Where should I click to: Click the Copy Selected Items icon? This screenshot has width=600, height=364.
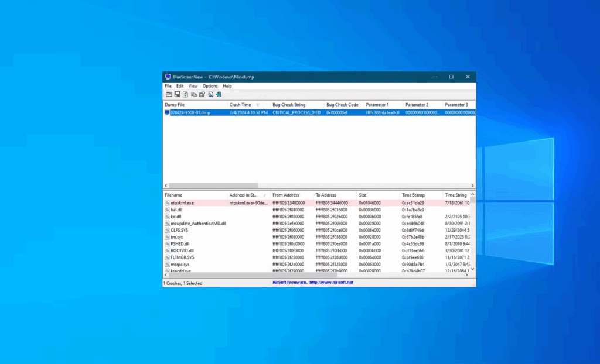click(194, 94)
